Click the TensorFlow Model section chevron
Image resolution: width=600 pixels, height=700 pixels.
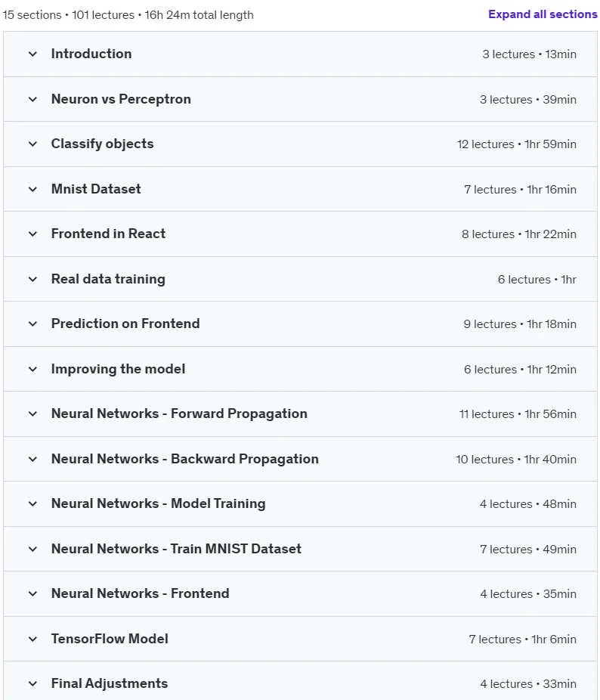pos(32,639)
